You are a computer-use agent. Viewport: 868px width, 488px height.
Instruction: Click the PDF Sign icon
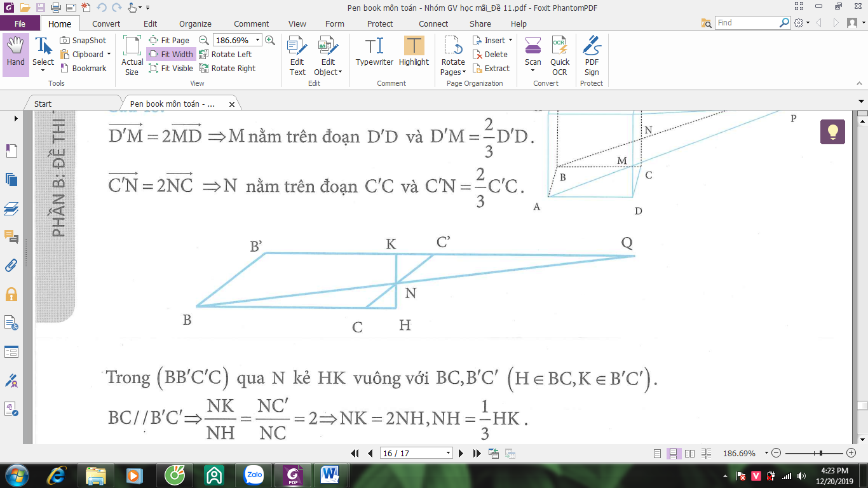(592, 56)
